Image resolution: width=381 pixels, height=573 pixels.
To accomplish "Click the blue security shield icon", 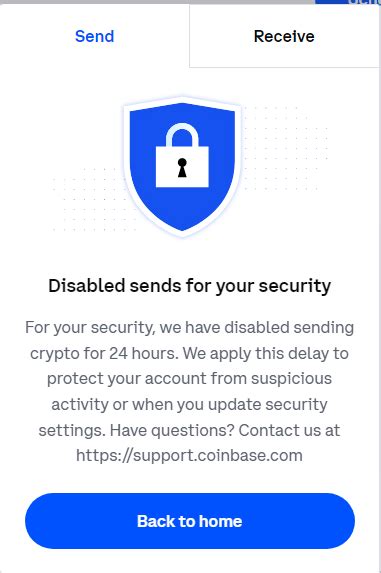I will [182, 167].
